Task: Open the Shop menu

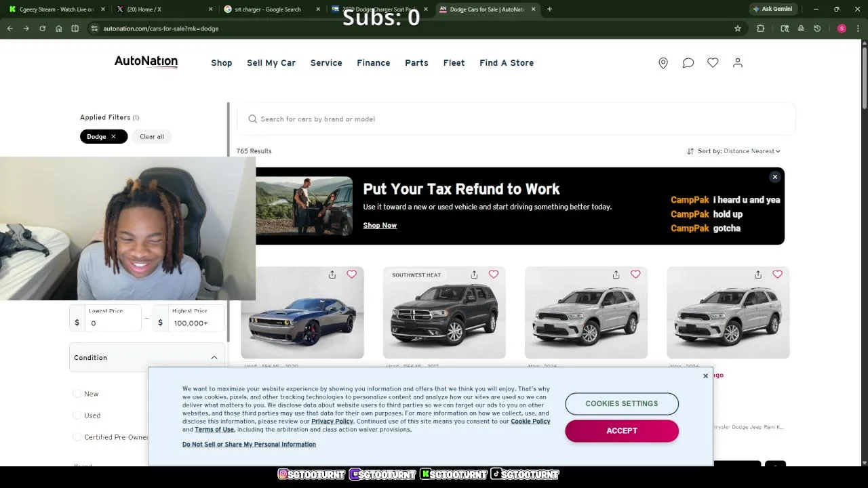Action: (x=221, y=63)
